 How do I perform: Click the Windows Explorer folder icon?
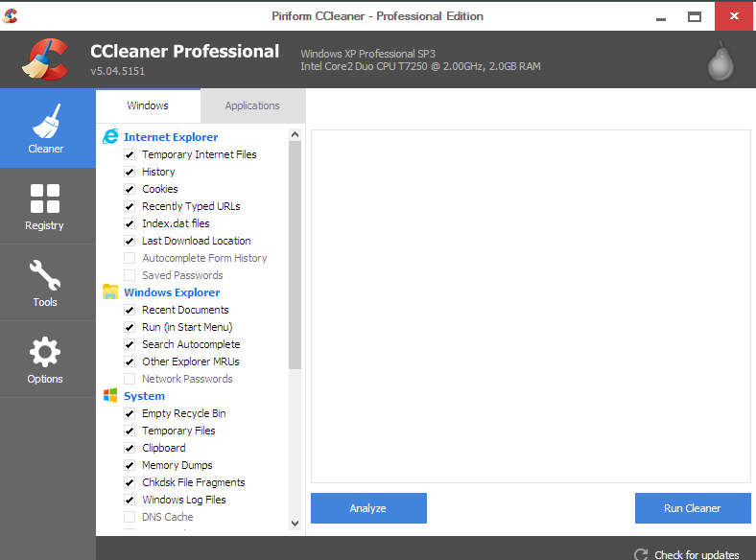(110, 292)
